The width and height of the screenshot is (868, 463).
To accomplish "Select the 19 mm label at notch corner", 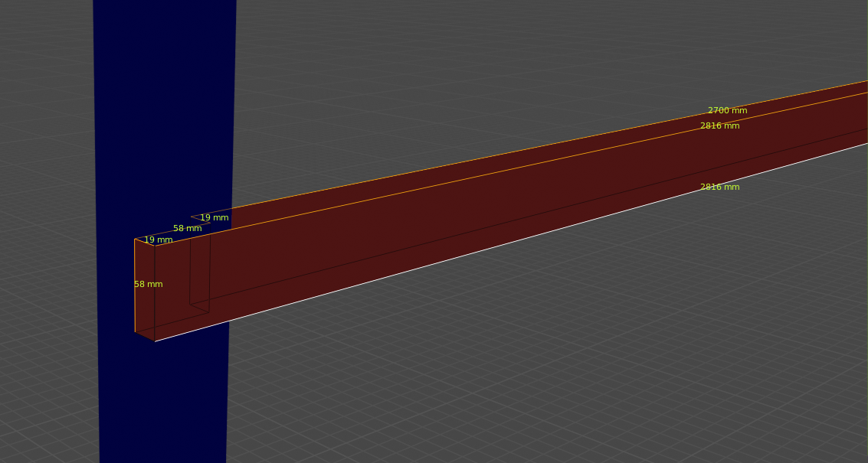I will tap(214, 218).
